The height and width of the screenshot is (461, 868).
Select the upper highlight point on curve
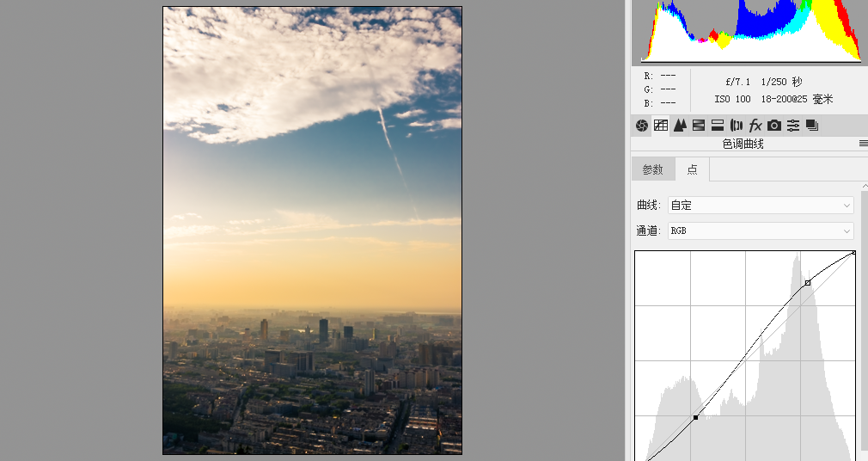808,283
